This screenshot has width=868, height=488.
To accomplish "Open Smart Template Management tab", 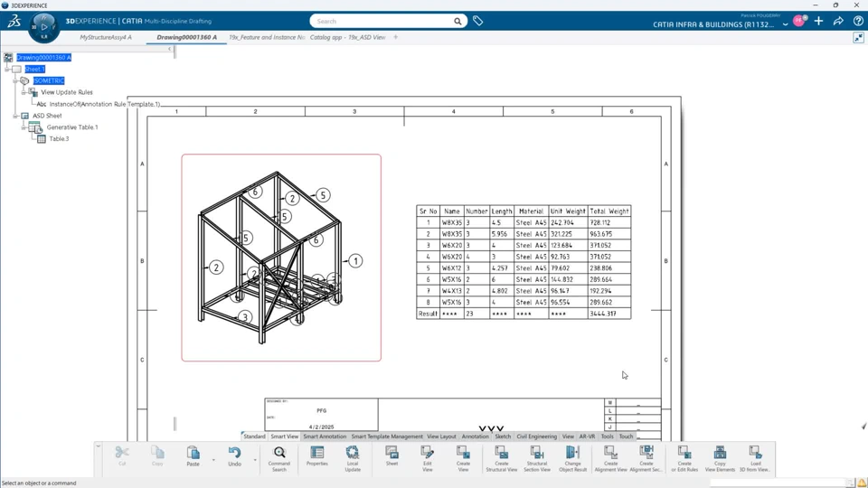I will [387, 436].
